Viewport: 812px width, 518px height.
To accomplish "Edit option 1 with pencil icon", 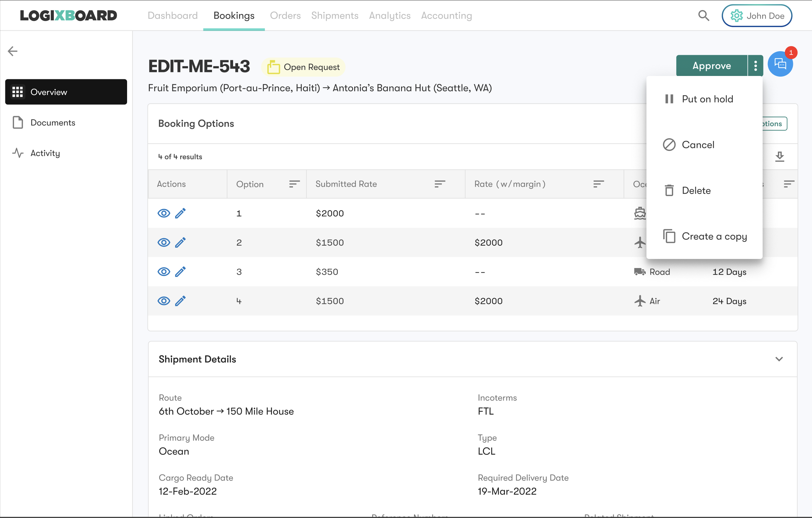I will [180, 213].
